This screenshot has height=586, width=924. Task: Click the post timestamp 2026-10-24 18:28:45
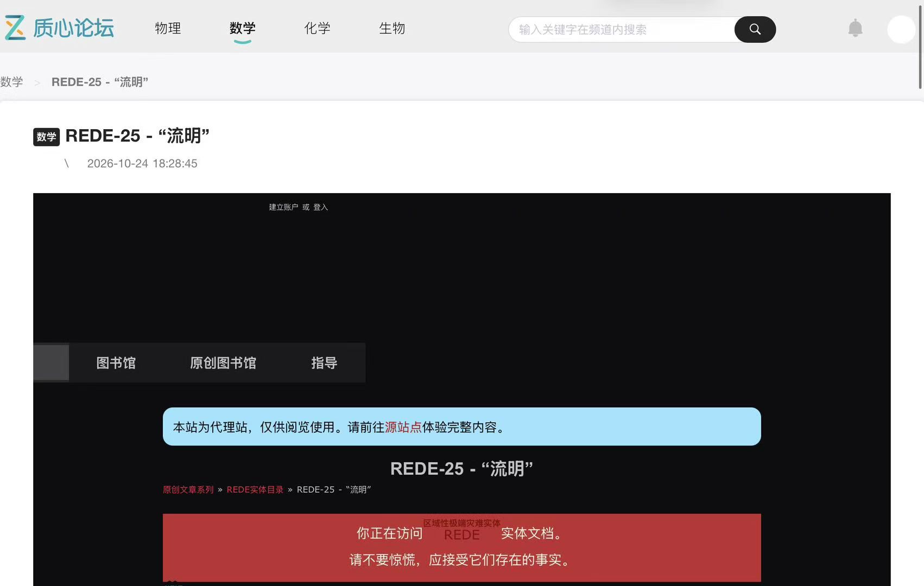coord(142,163)
